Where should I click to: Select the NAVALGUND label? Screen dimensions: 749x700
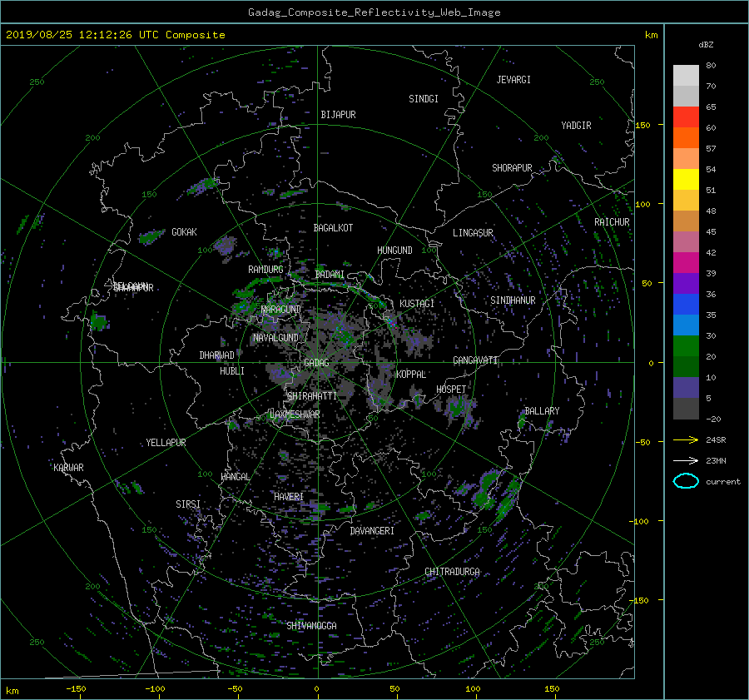coord(275,338)
